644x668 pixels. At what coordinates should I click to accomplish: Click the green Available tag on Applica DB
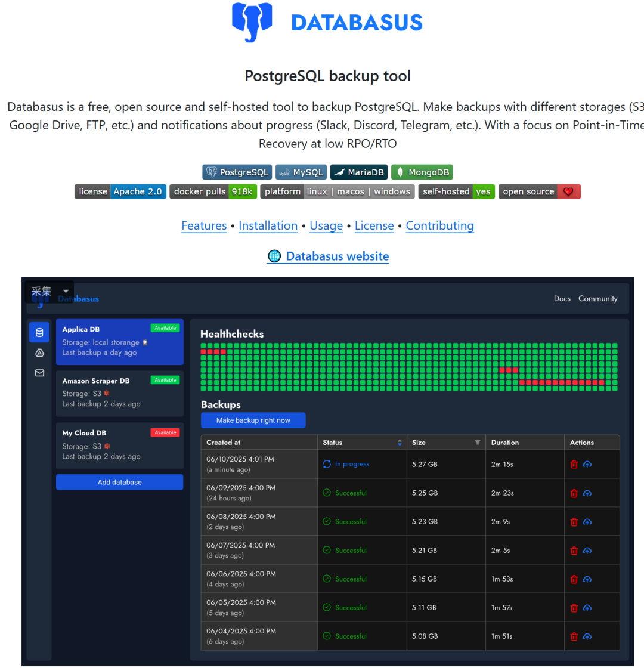tap(165, 328)
